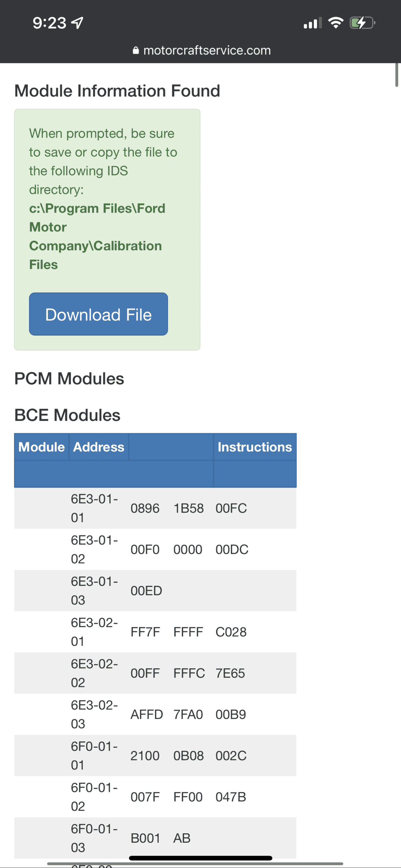This screenshot has height=868, width=401.
Task: Tap the vertical page scrollbar
Action: tap(396, 75)
